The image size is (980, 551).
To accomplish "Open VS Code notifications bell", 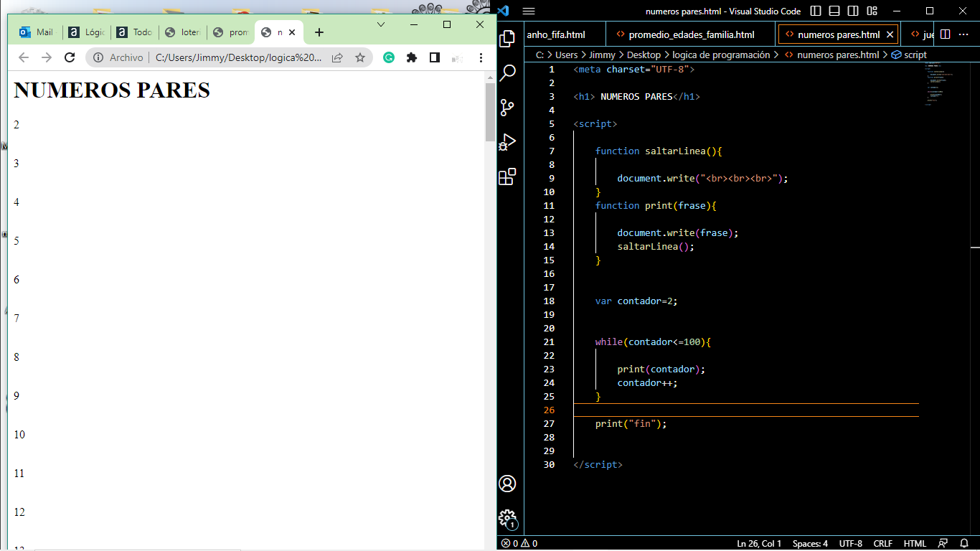I will point(965,544).
